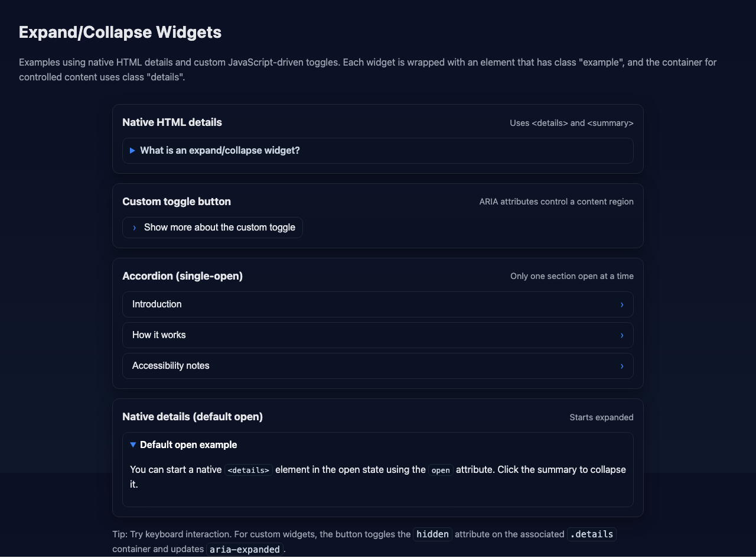
Task: Click the "open" attribute code badge
Action: [x=441, y=470]
